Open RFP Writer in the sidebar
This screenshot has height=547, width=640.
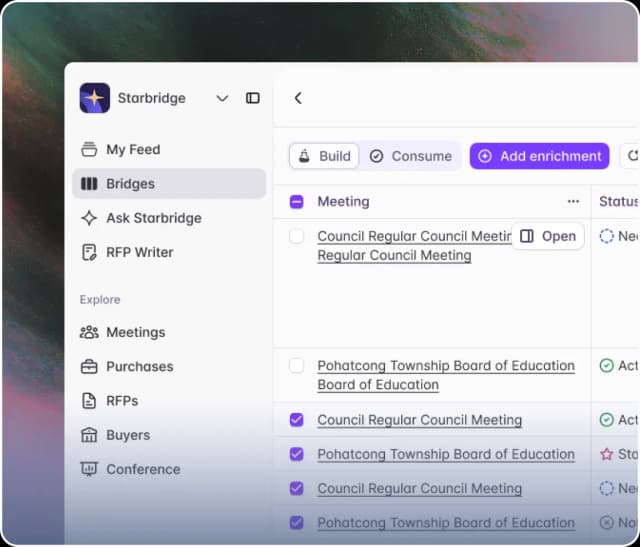[169, 252]
